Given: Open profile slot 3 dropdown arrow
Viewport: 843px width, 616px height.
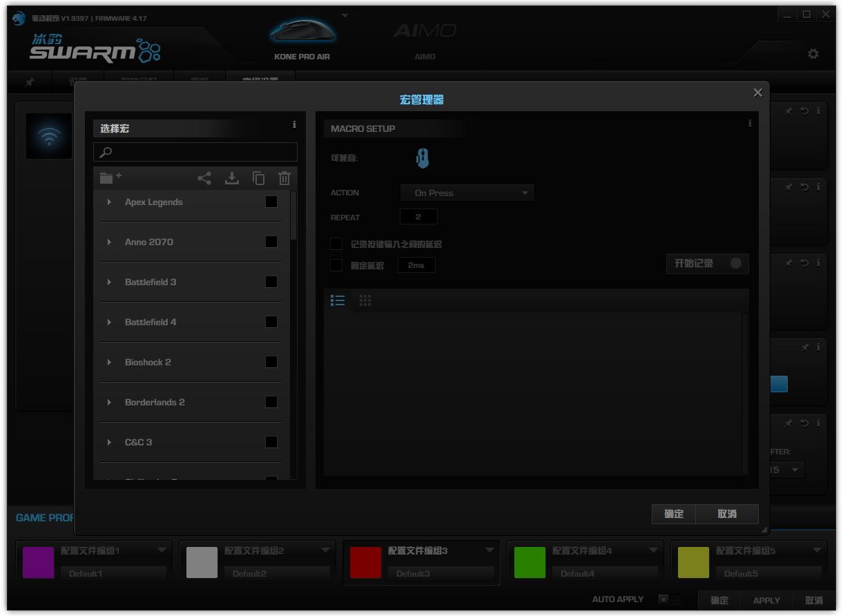Looking at the screenshot, I should click(x=490, y=550).
